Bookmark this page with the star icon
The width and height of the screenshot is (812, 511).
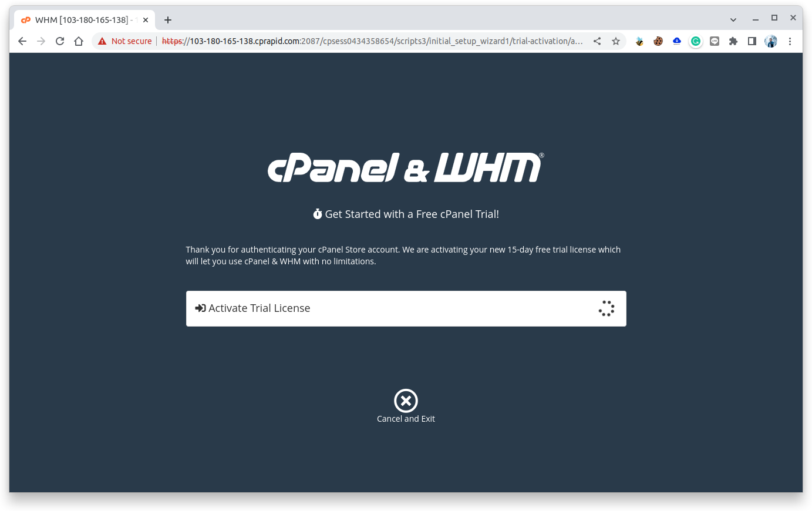tap(616, 41)
